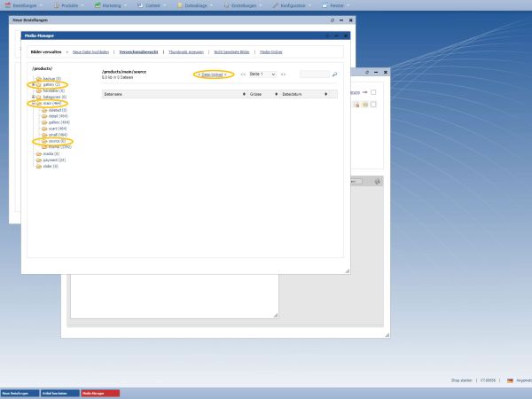532x399 pixels.
Task: Open the Thumbnails erzeugen link
Action: coord(188,52)
